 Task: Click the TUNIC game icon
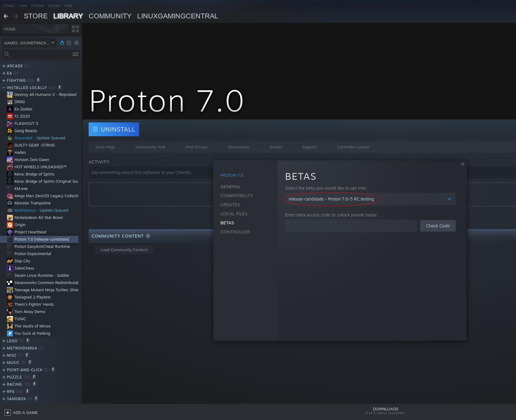tap(10, 319)
